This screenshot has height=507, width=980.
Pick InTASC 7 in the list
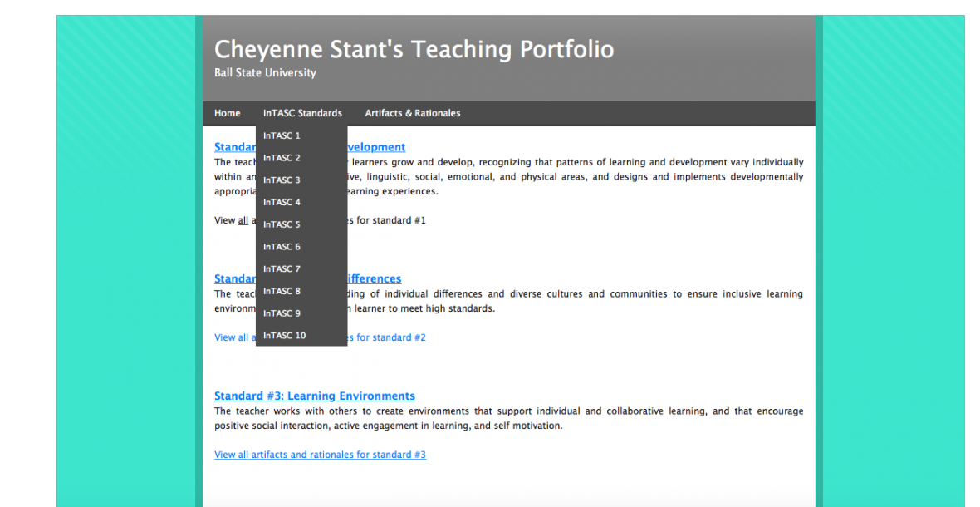coord(282,269)
